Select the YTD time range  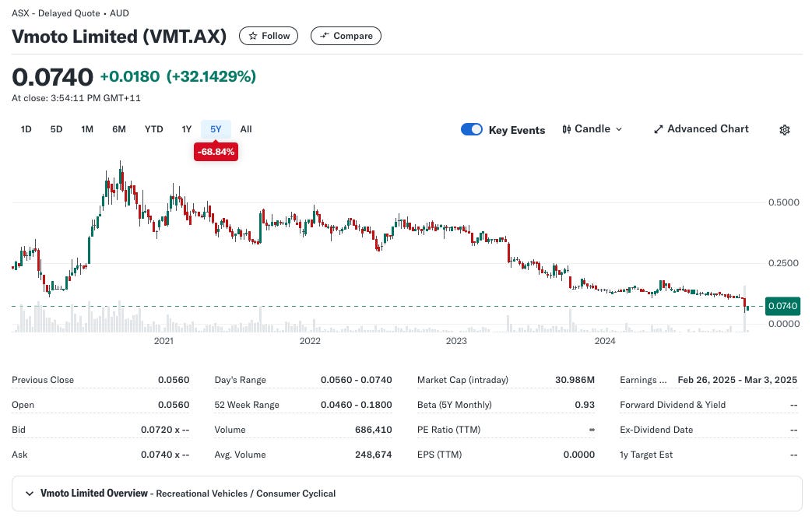point(154,129)
